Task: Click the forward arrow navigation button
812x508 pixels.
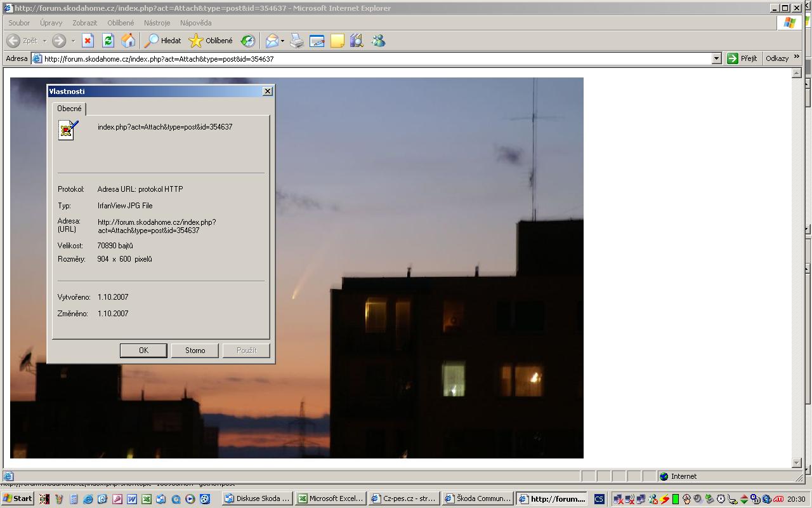Action: [59, 41]
